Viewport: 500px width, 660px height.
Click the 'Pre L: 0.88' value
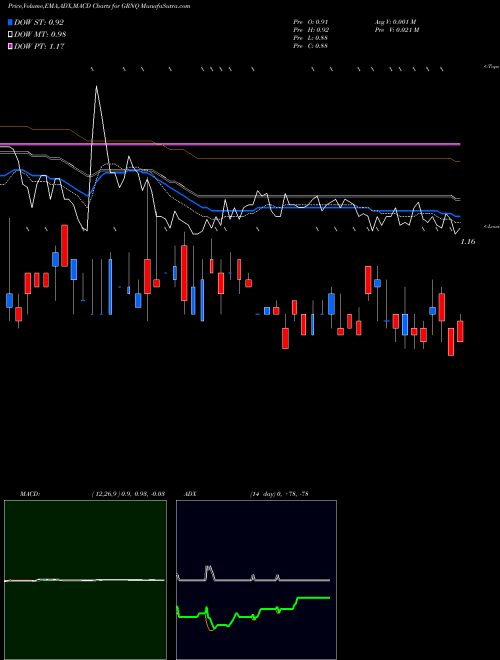311,38
